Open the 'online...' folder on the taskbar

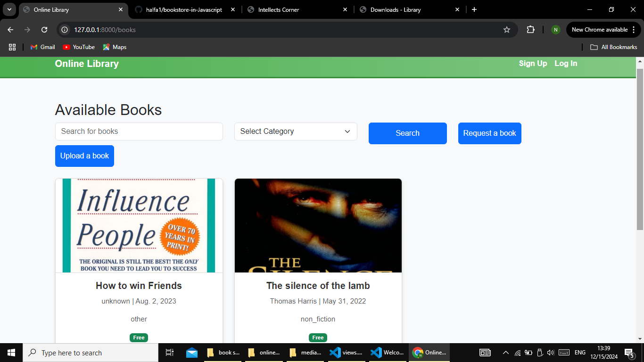[264, 353]
